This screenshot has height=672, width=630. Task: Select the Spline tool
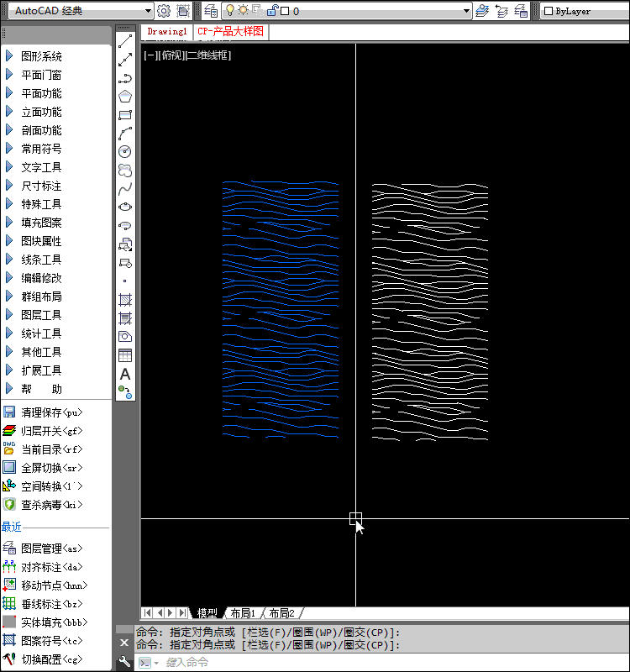pos(125,188)
